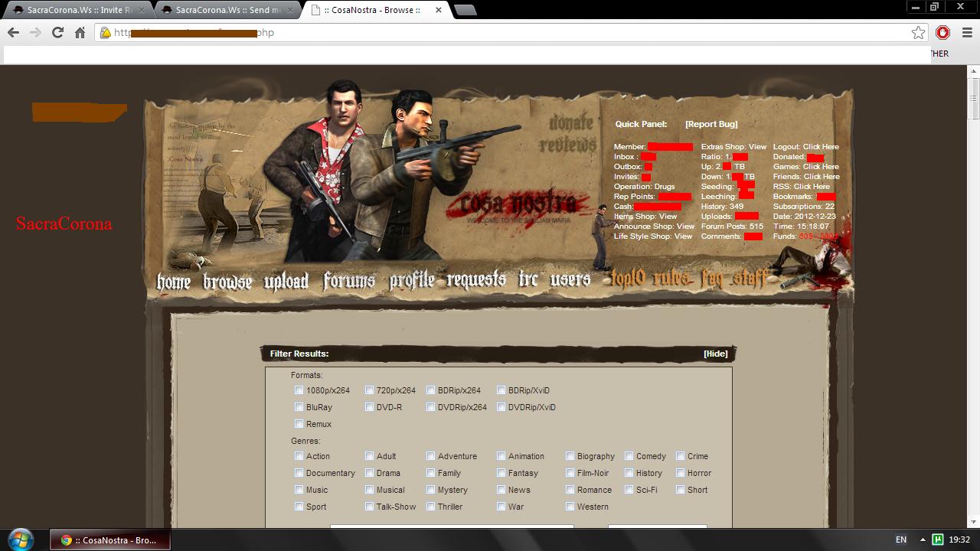Open Friends: Click Here link
The height and width of the screenshot is (551, 980).
pyautogui.click(x=806, y=177)
